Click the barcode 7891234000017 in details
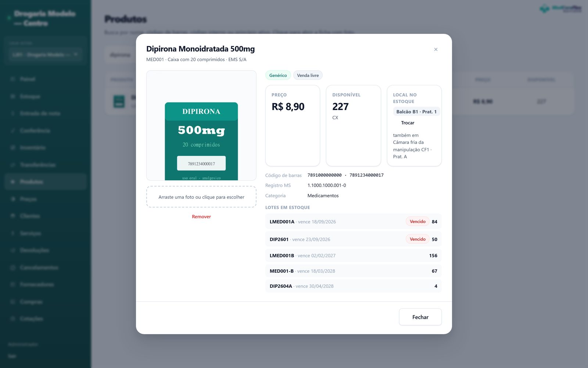588x368 pixels. coord(366,175)
